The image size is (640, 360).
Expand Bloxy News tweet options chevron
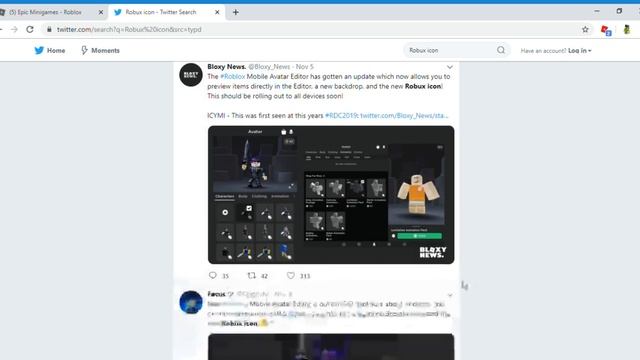(450, 67)
